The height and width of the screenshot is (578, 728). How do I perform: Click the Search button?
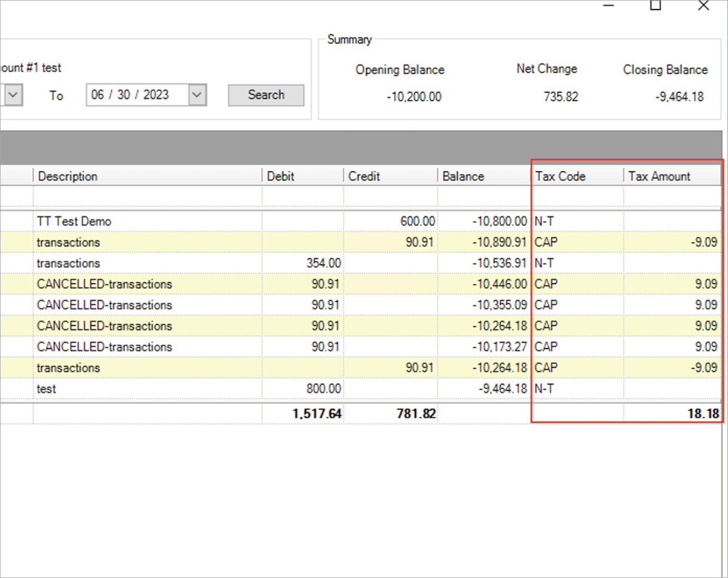coord(266,95)
